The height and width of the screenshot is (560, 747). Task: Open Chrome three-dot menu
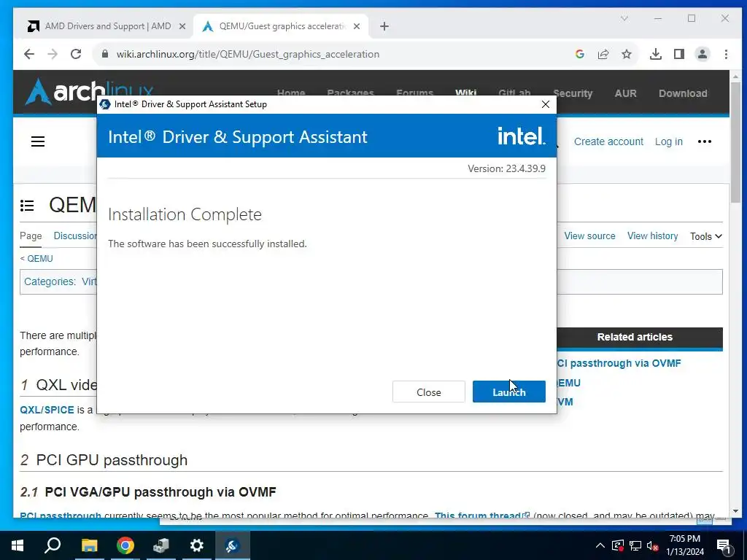726,54
